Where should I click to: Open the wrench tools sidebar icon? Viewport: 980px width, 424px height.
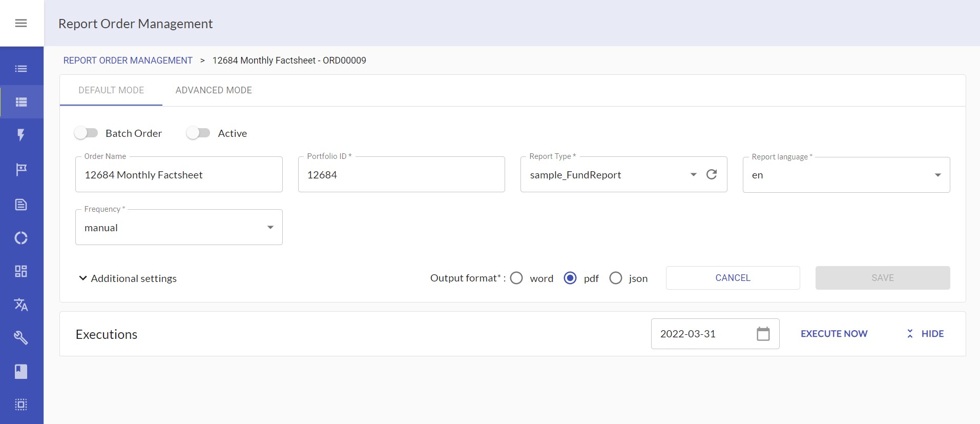tap(21, 338)
